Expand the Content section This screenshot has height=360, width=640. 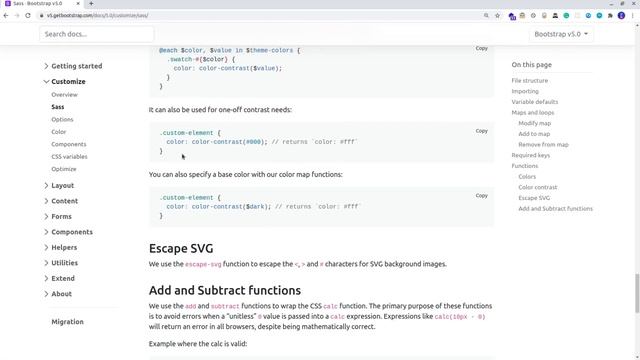coord(61,201)
